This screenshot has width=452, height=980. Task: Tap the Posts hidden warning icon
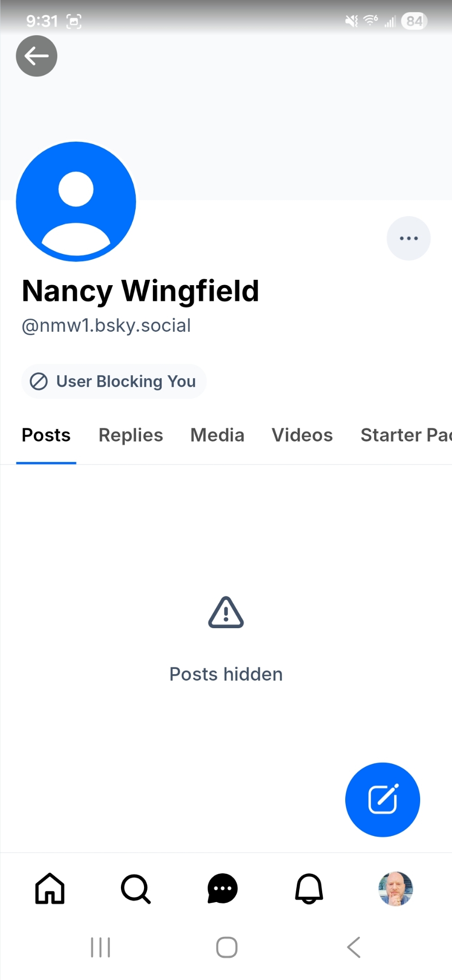pyautogui.click(x=226, y=612)
